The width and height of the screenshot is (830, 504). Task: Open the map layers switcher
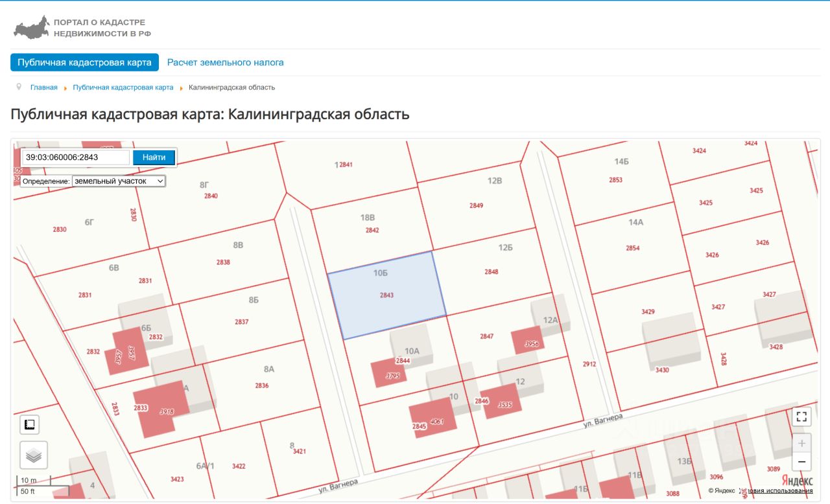(x=34, y=455)
